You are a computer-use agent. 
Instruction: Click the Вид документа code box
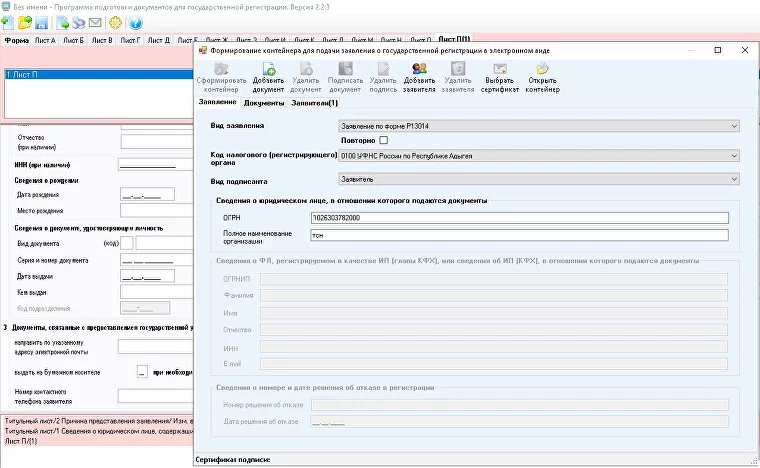[127, 243]
